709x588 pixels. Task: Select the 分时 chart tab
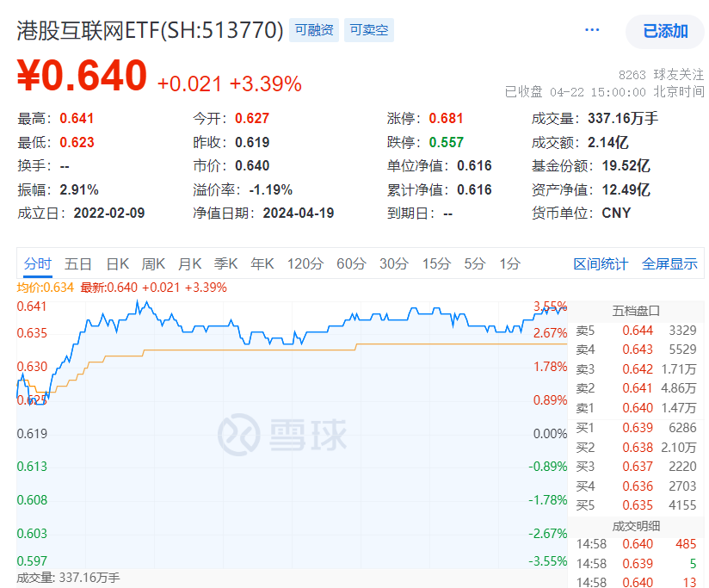click(x=38, y=263)
